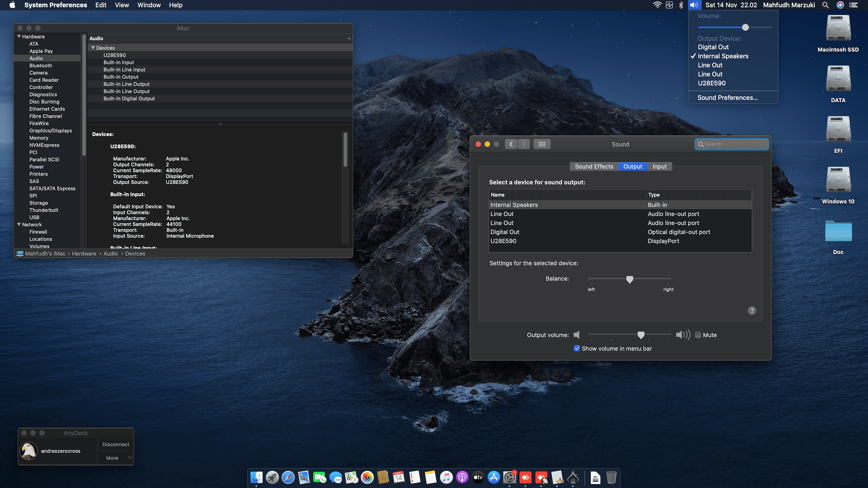Click the Bluetooth icon in the menu bar
Viewport: 868px width, 488px height.
[681, 5]
